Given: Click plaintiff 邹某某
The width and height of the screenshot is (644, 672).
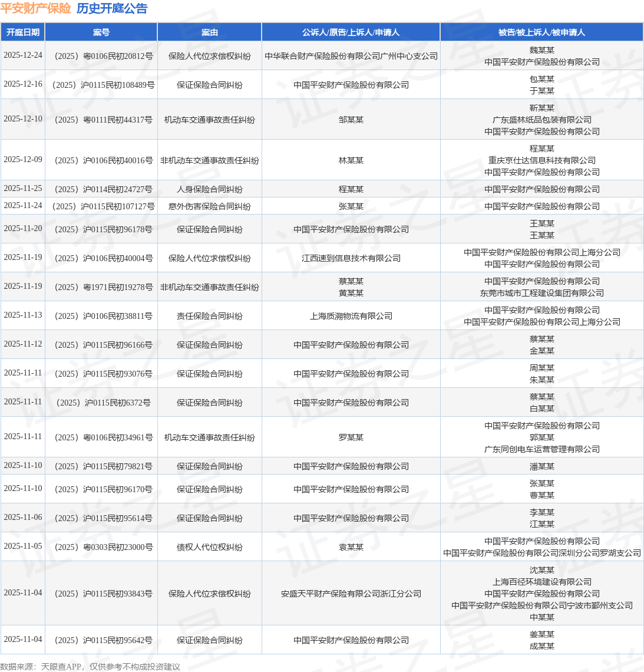Looking at the screenshot, I should 351,120.
